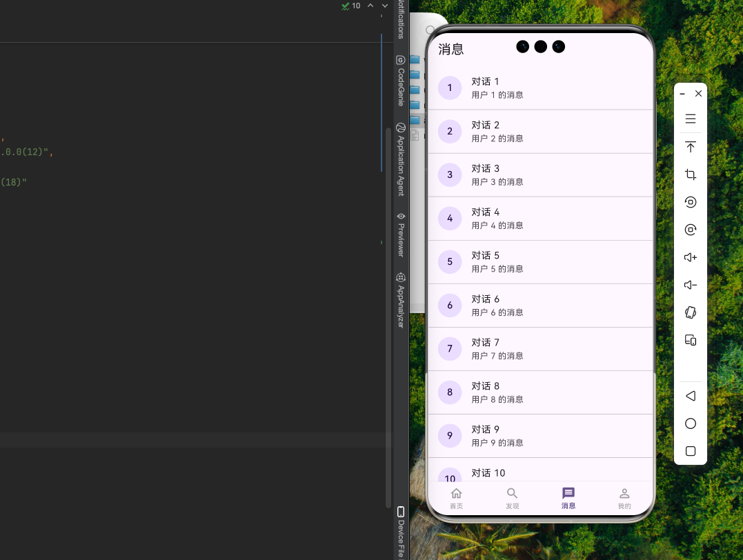Jump to previous highlighted problem arrow
743x560 pixels.
pos(370,6)
